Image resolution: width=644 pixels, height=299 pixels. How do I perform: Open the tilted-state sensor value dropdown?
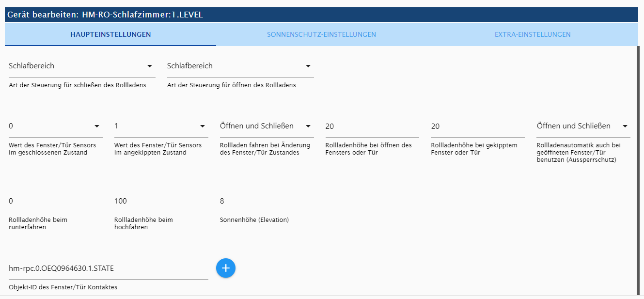point(161,126)
